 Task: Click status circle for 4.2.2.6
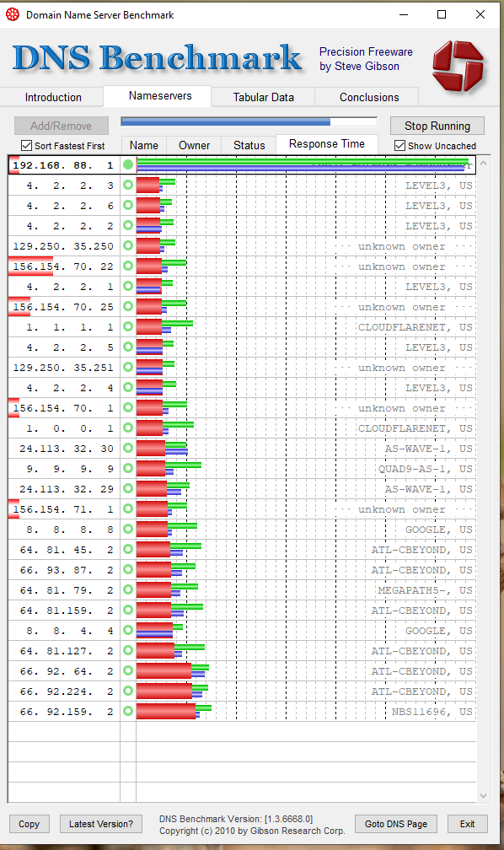click(128, 206)
